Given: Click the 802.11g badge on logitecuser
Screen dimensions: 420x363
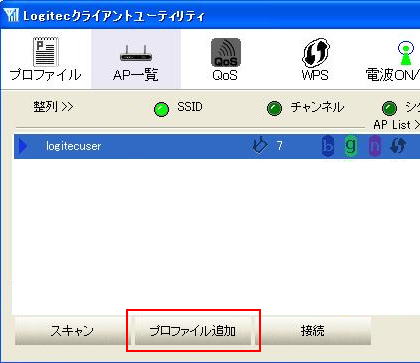Looking at the screenshot, I should 351,146.
